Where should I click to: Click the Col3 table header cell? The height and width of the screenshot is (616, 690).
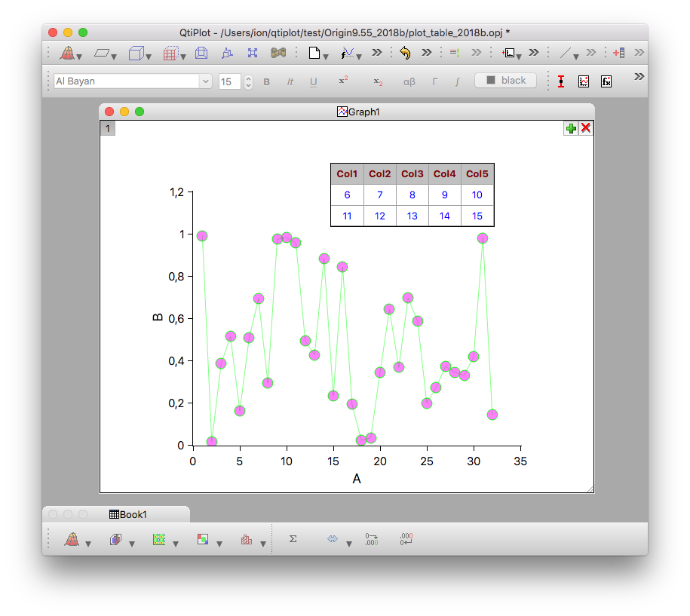(412, 174)
